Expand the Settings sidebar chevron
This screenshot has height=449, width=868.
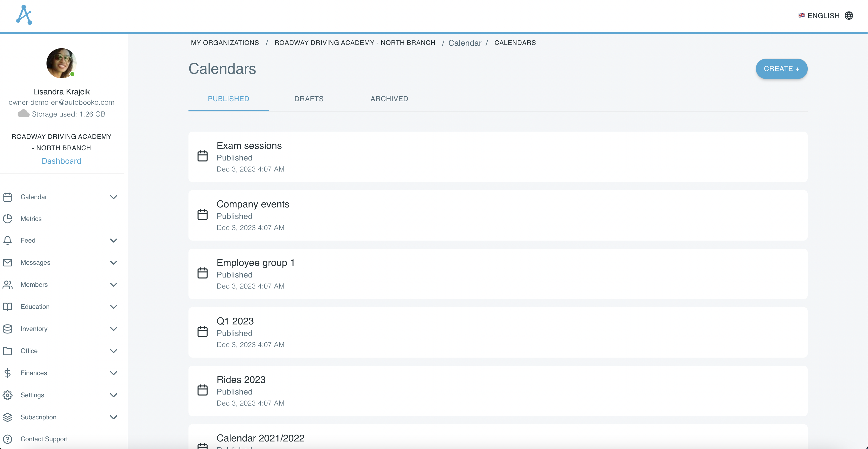tap(114, 395)
